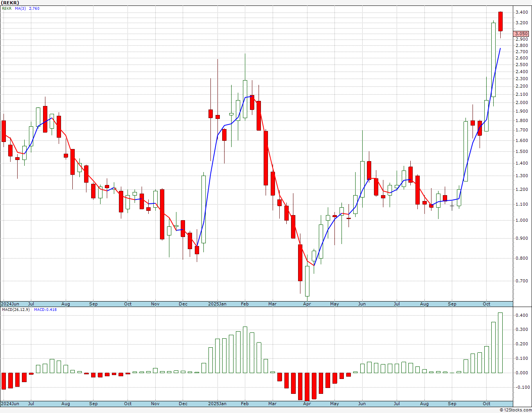The image size is (532, 413).
Task: Click the 0.200 MACD axis label
Action: (522, 345)
